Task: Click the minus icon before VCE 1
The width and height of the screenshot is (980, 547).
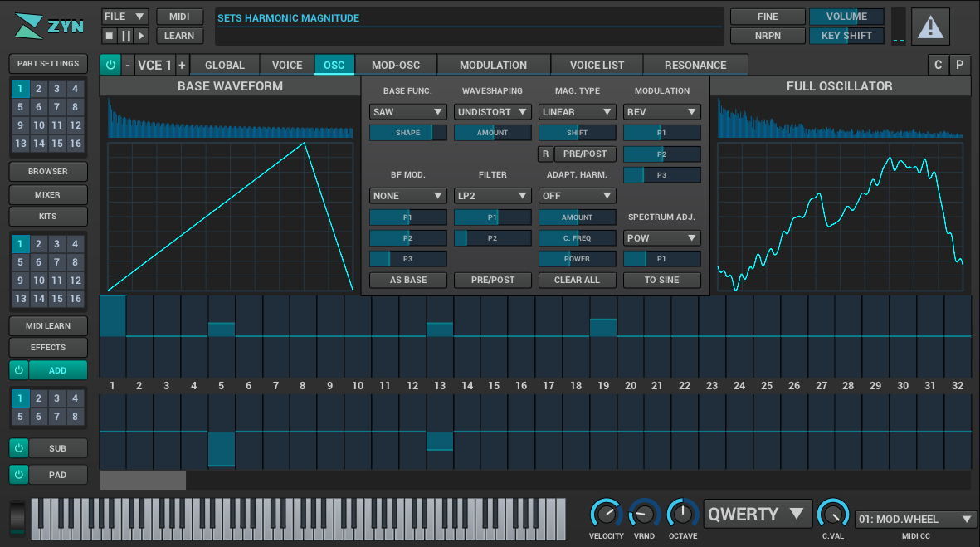Action: coord(128,66)
